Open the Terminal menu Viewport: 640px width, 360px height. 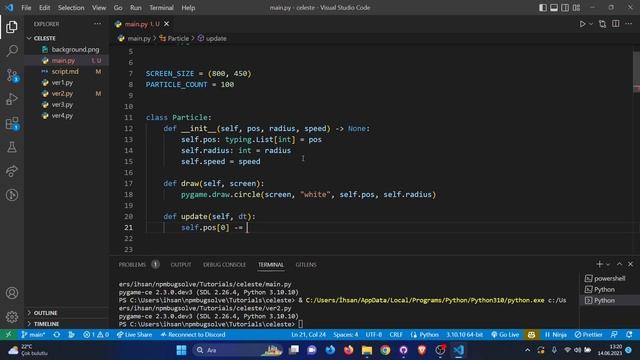(161, 8)
